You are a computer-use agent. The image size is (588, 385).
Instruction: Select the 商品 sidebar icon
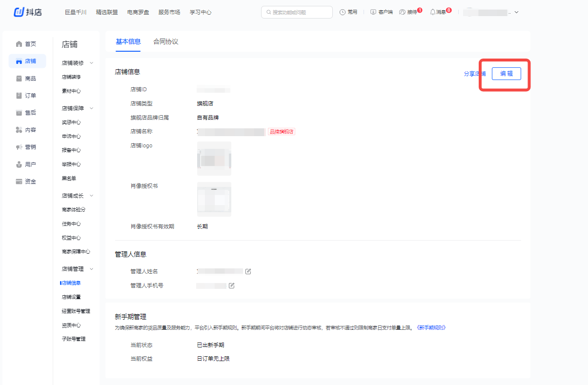pyautogui.click(x=20, y=79)
